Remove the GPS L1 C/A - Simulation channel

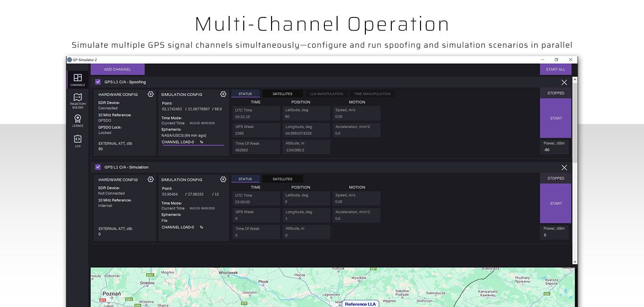(564, 167)
